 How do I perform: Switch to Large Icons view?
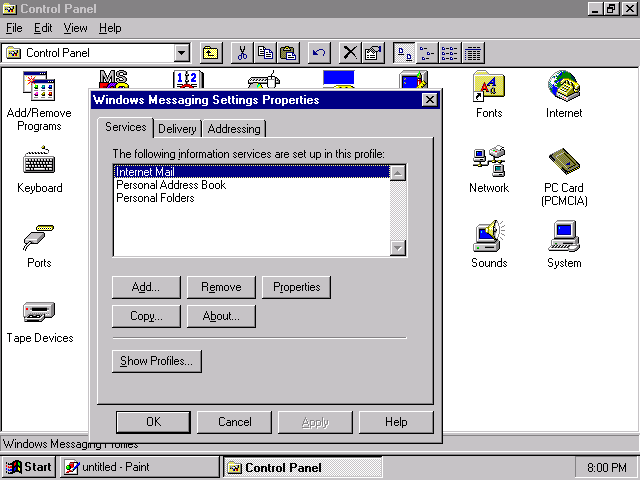(404, 53)
